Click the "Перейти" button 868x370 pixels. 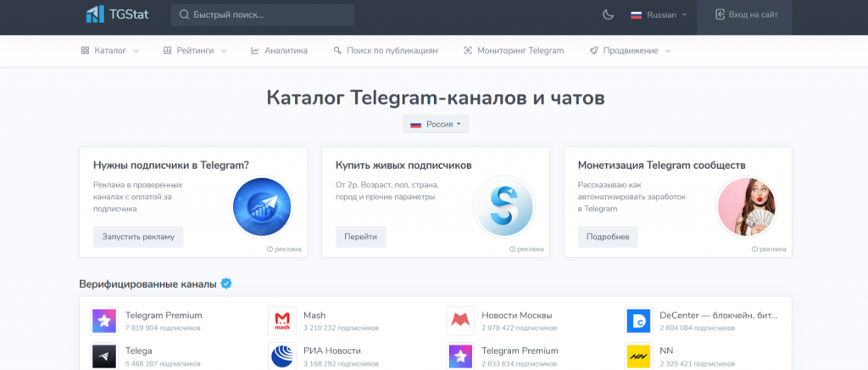pos(360,237)
